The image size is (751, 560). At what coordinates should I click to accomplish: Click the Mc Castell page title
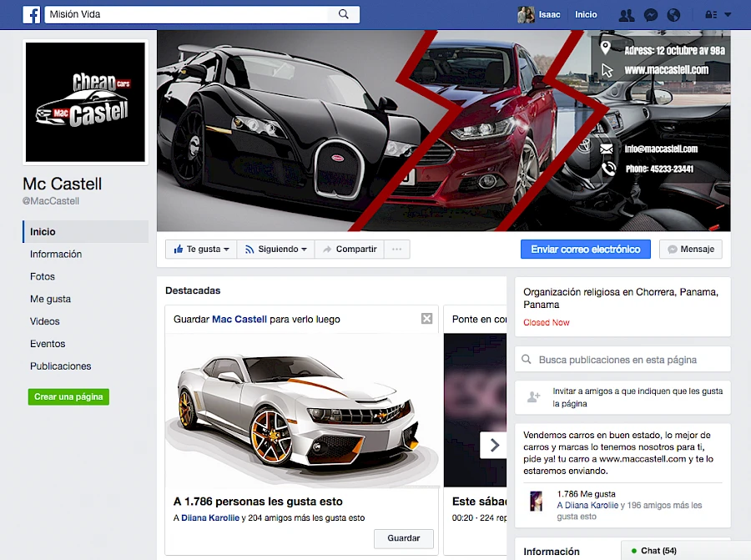(x=63, y=184)
